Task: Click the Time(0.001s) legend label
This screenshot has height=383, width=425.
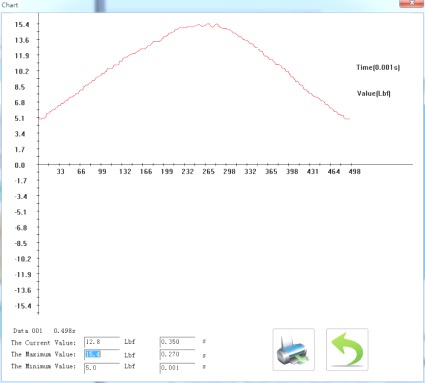Action: pyautogui.click(x=378, y=67)
